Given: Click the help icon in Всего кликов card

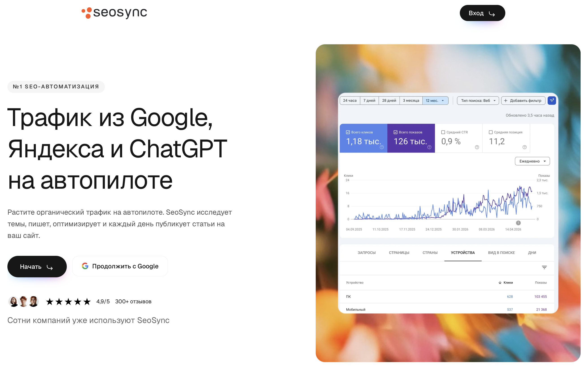Looking at the screenshot, I should tap(382, 147).
